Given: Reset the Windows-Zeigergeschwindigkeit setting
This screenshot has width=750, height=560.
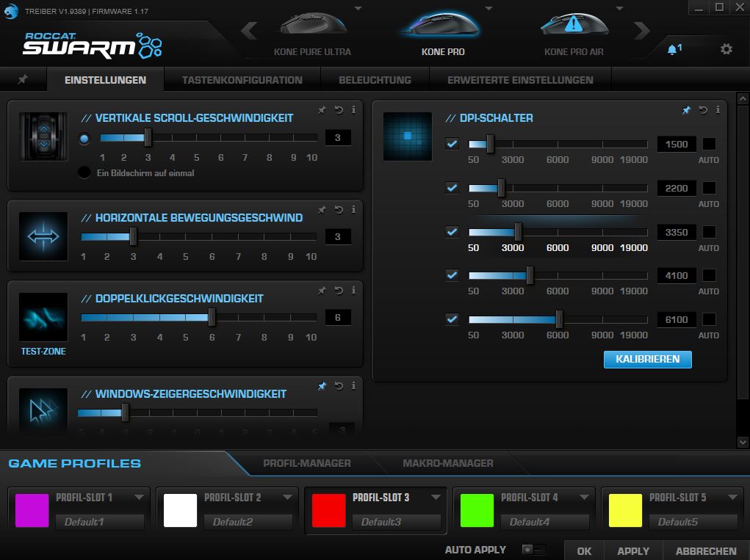Looking at the screenshot, I should coord(339,385).
